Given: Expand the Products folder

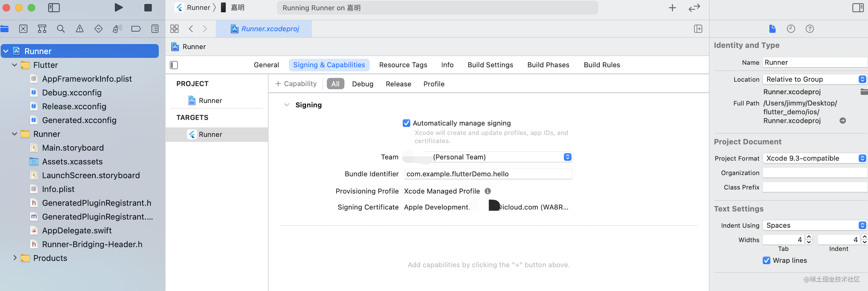Looking at the screenshot, I should click(15, 258).
